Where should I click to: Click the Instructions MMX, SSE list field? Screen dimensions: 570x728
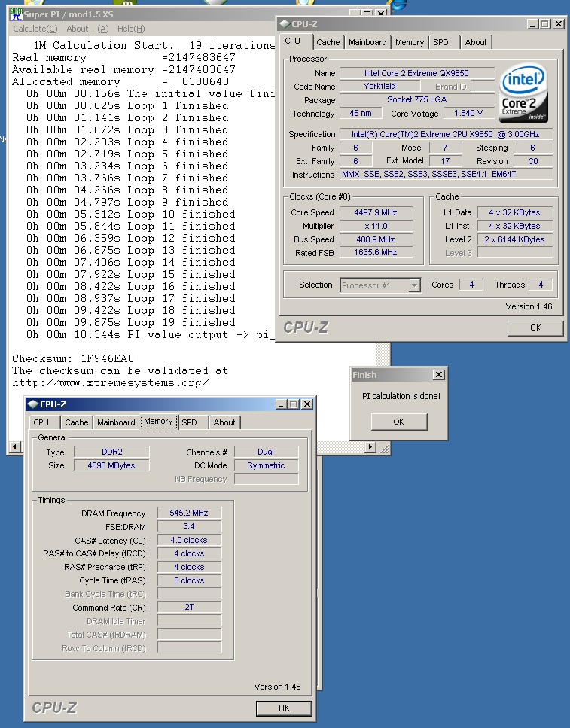pos(447,175)
